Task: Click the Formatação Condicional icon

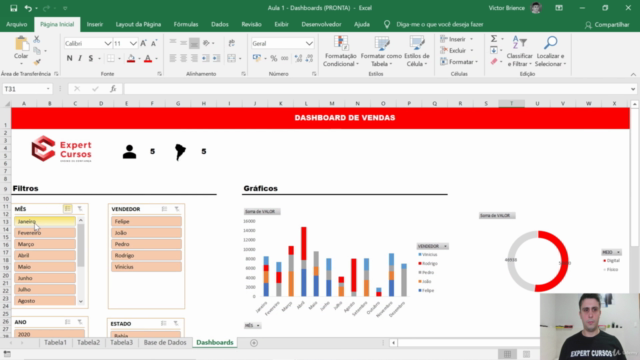Action: point(340,44)
